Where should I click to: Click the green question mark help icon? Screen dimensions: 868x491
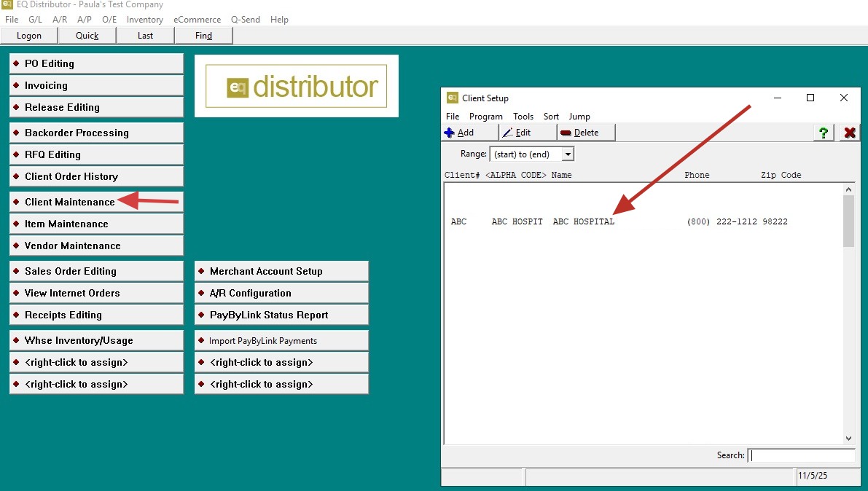coord(823,133)
